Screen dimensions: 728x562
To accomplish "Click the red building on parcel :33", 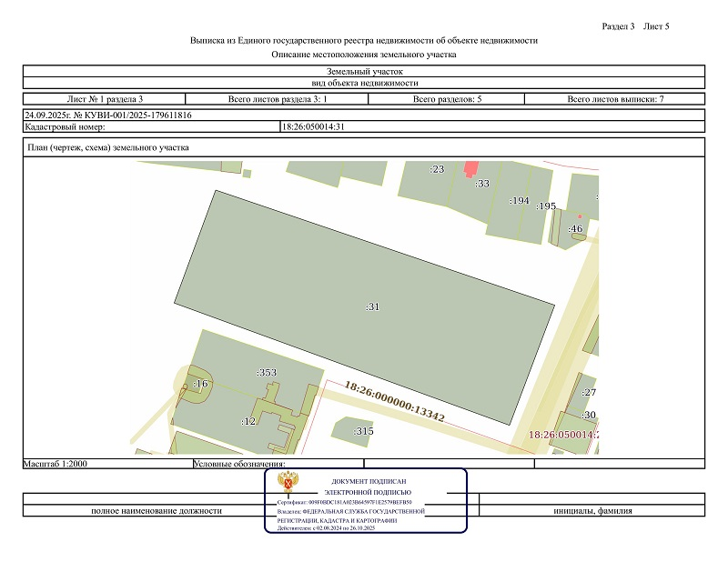I will pyautogui.click(x=470, y=170).
